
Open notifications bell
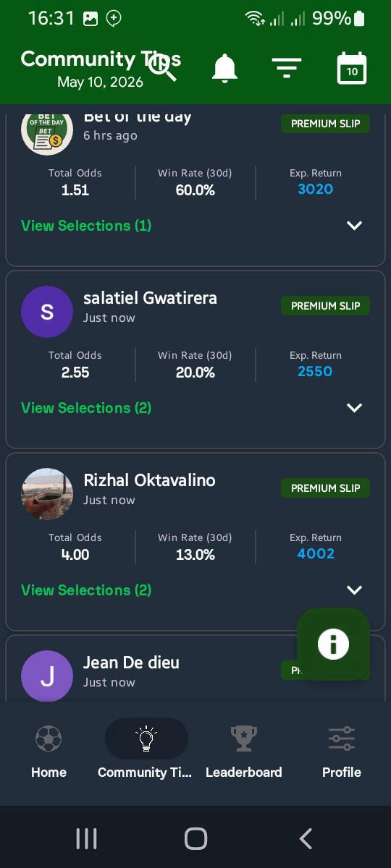(x=224, y=68)
